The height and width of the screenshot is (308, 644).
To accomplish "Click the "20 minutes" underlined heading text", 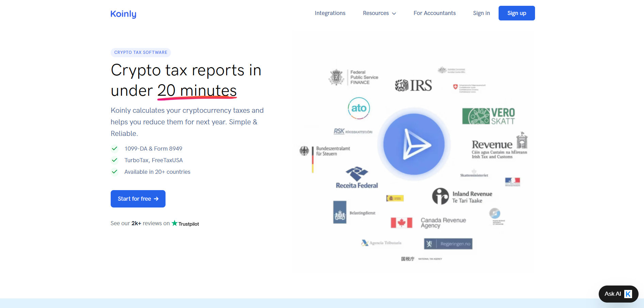I will (x=197, y=91).
